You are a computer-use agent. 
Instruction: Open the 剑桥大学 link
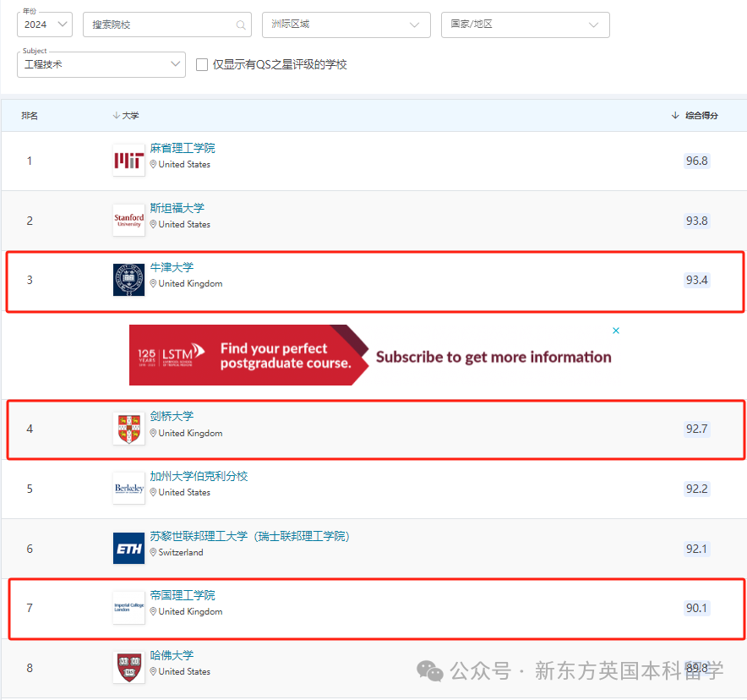[172, 416]
